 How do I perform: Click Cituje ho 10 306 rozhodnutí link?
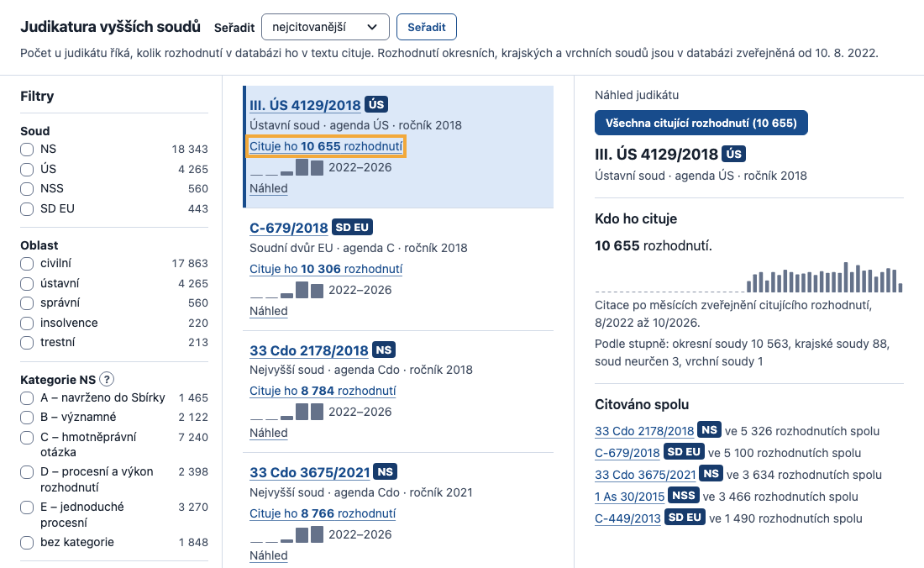(x=326, y=269)
